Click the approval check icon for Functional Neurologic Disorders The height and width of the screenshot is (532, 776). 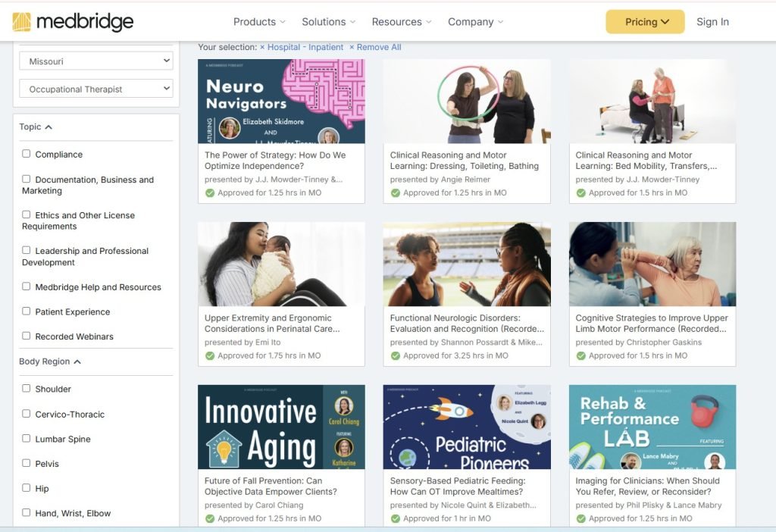tap(396, 356)
